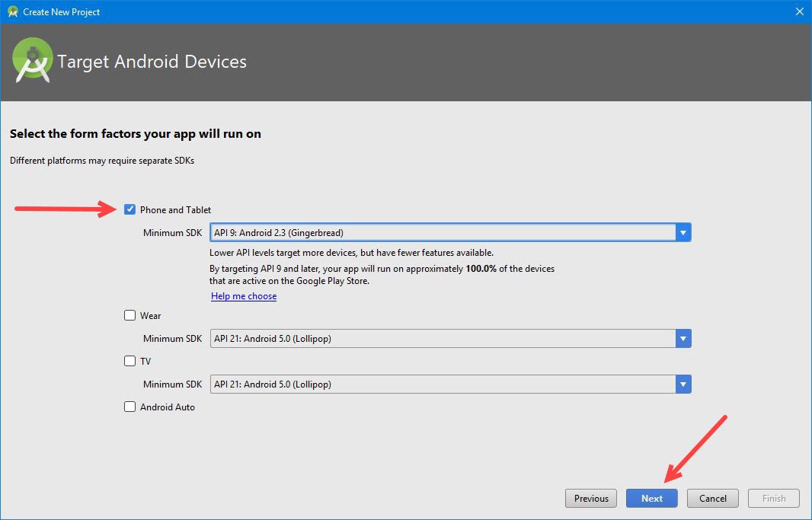Click the Android Auto label text
This screenshot has height=520, width=812.
[168, 407]
